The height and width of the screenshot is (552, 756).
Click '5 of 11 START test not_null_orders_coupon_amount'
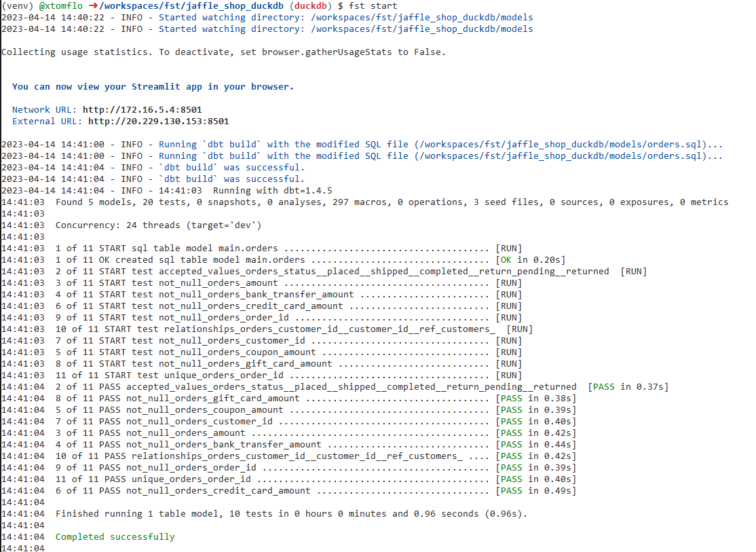[x=186, y=352]
